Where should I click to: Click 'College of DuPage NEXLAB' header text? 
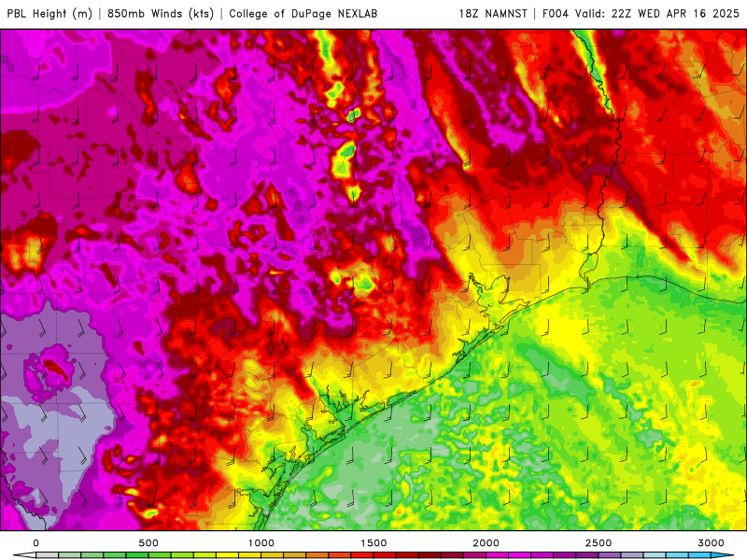(303, 13)
